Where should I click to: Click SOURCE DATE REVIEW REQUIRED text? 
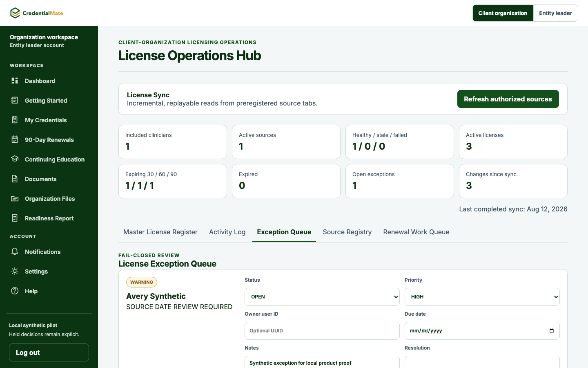pos(179,307)
